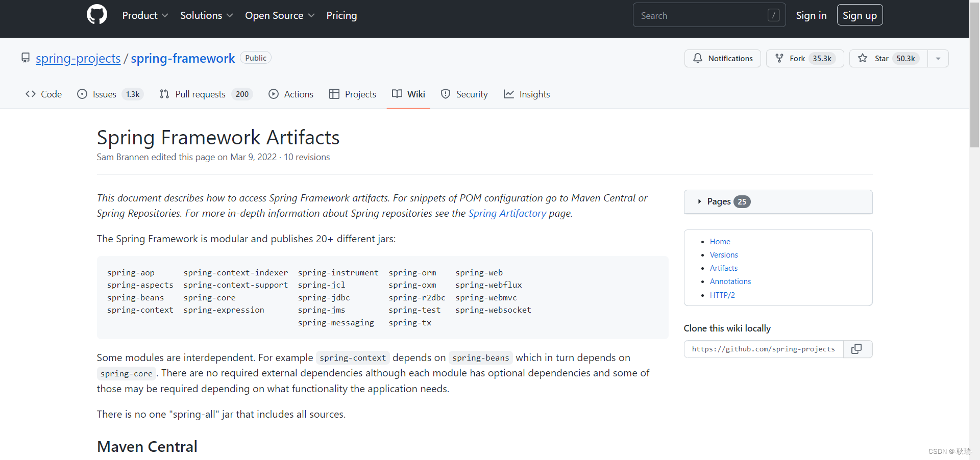Viewport: 980px width, 460px height.
Task: Click the inline spring-beans code label
Action: pos(481,358)
